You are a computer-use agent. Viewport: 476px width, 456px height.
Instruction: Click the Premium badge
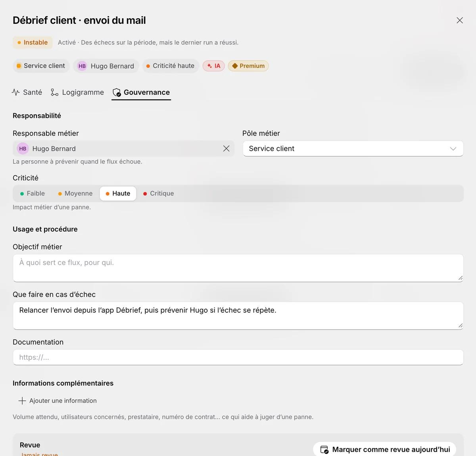[248, 66]
